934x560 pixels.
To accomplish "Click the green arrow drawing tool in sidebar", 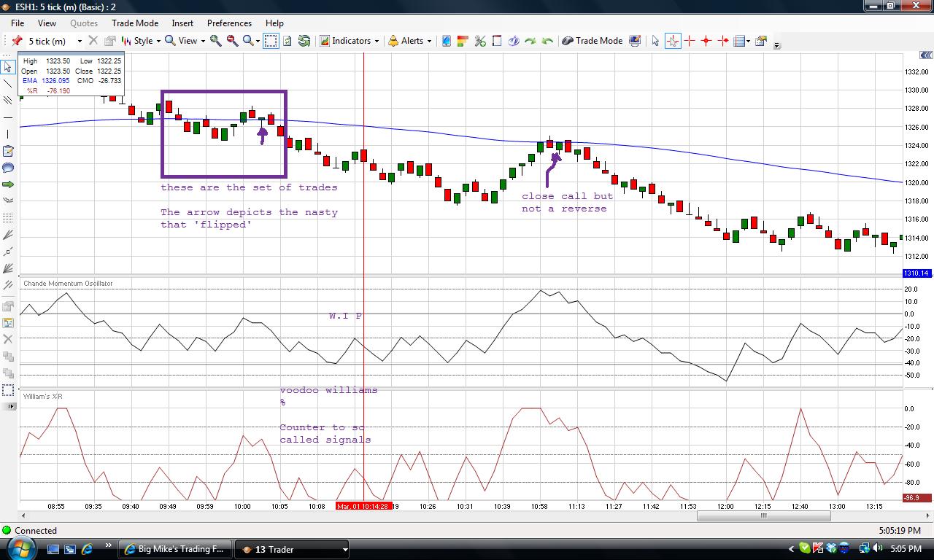I will [x=8, y=184].
